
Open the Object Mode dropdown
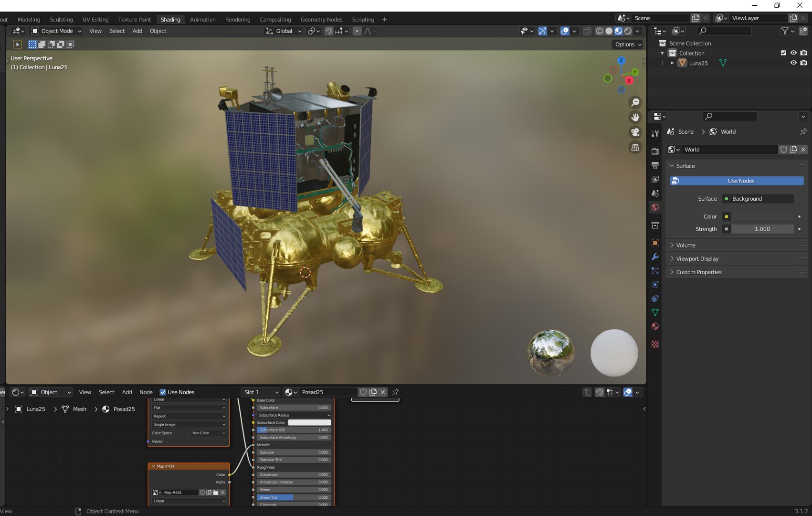coord(56,31)
